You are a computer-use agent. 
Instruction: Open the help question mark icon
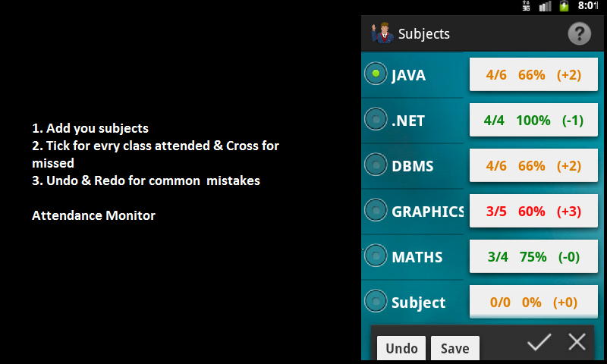coord(579,34)
